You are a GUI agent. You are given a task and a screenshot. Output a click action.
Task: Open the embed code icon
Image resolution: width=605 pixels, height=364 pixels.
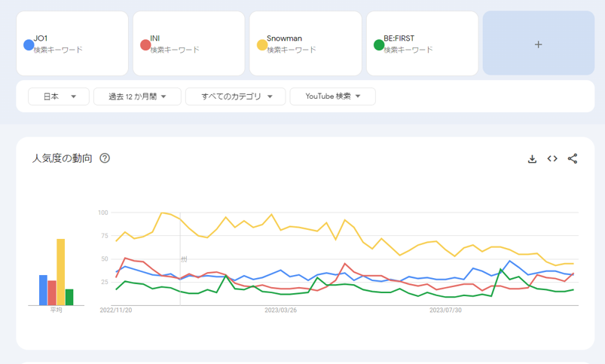coord(552,159)
